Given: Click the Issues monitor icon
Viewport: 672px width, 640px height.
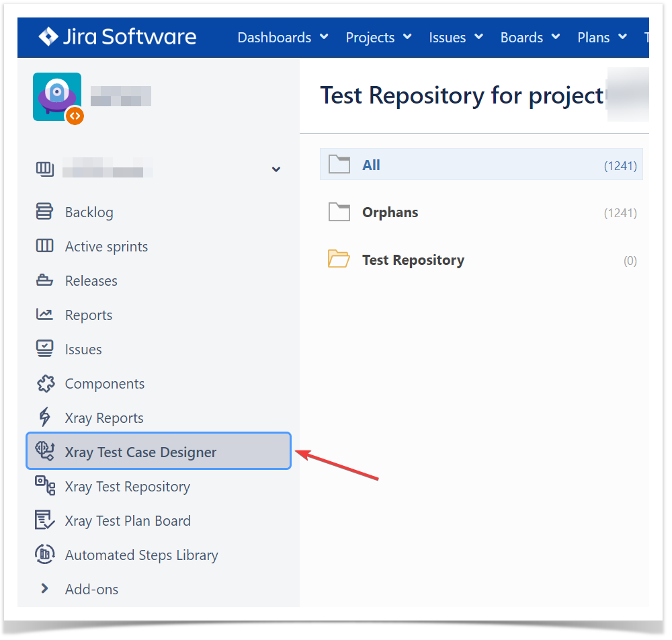Looking at the screenshot, I should pos(44,348).
